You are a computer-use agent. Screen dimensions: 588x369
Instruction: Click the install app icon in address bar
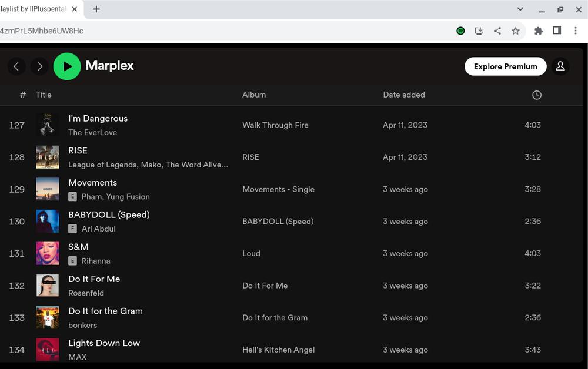click(479, 30)
